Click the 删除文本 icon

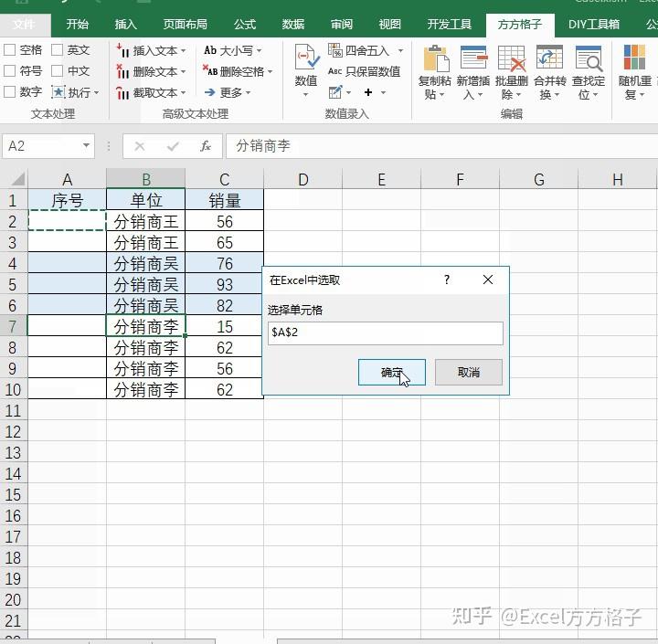(122, 71)
